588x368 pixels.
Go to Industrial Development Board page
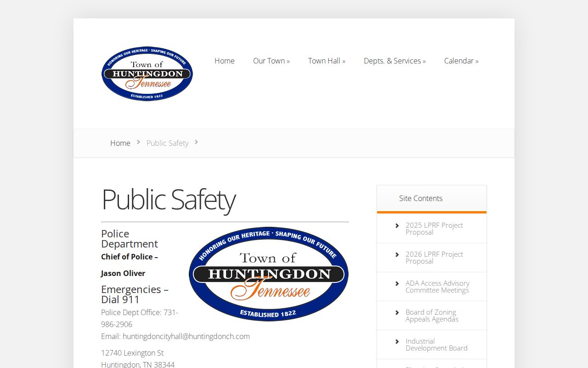click(x=436, y=345)
